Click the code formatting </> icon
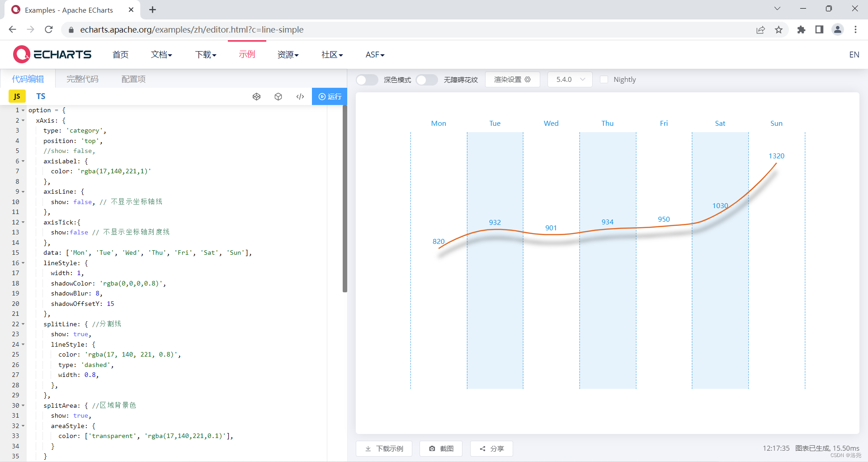The width and height of the screenshot is (868, 462). tap(300, 96)
